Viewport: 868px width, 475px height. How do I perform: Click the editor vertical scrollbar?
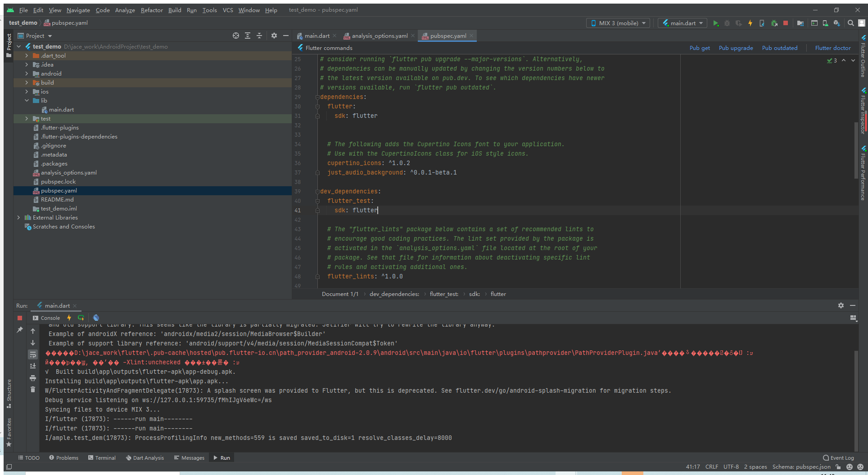pos(856,151)
